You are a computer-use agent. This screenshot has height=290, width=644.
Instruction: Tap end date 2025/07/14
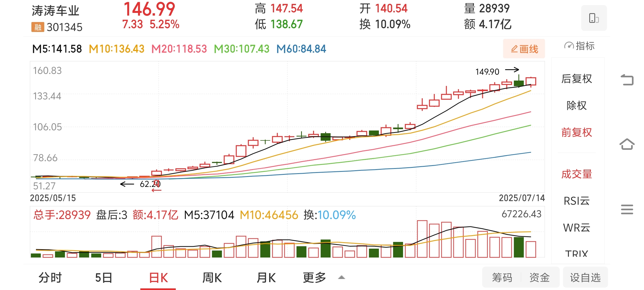click(522, 198)
